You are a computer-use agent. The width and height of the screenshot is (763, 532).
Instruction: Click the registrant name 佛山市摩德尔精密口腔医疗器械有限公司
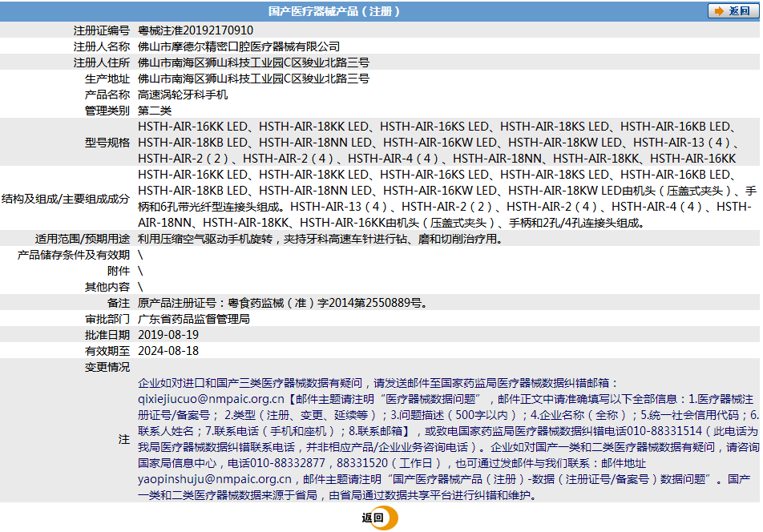pyautogui.click(x=239, y=46)
